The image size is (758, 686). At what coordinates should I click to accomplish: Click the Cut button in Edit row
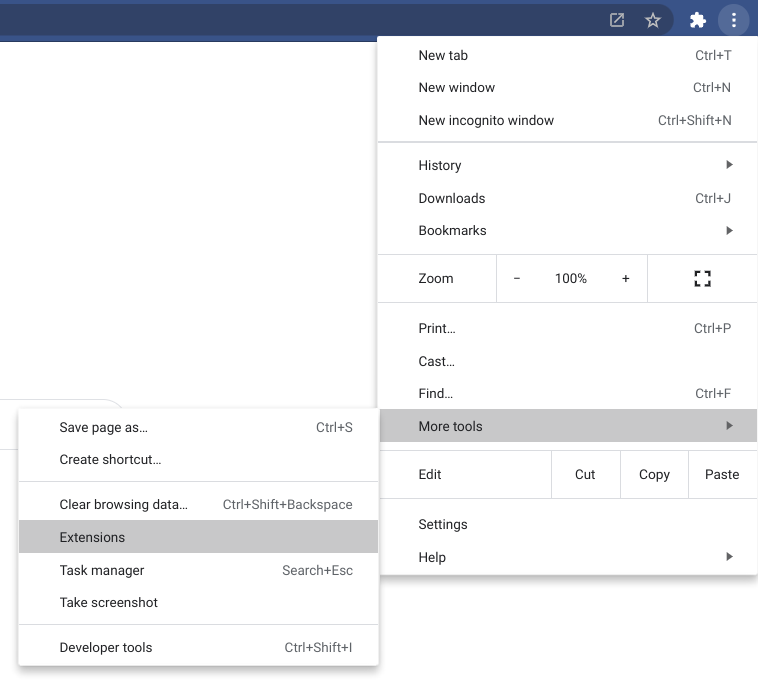(x=585, y=474)
